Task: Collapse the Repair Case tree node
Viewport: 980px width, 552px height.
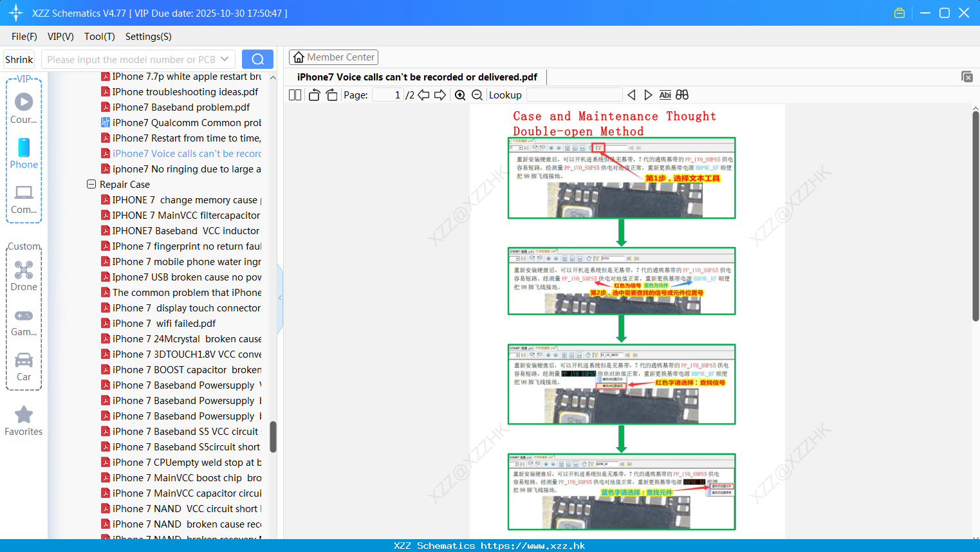Action: [91, 184]
